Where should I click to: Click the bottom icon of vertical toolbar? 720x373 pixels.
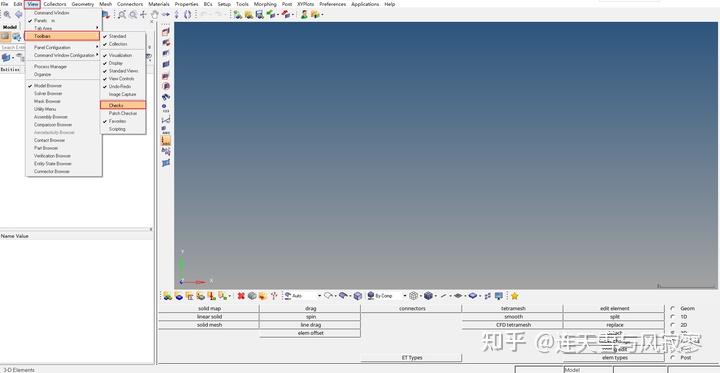tap(166, 162)
